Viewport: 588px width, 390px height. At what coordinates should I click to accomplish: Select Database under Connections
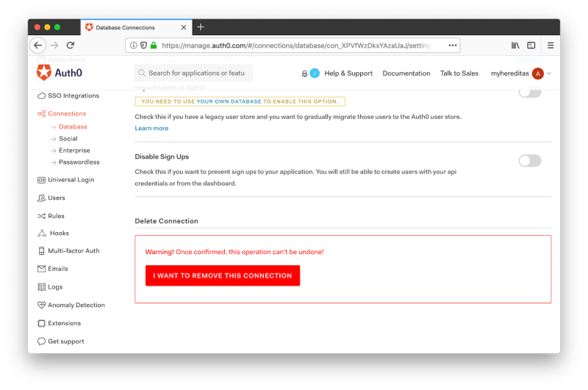pyautogui.click(x=73, y=126)
